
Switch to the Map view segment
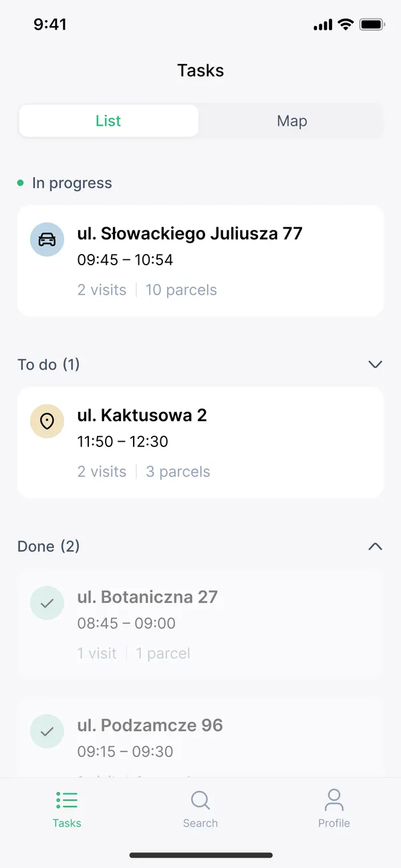[292, 121]
